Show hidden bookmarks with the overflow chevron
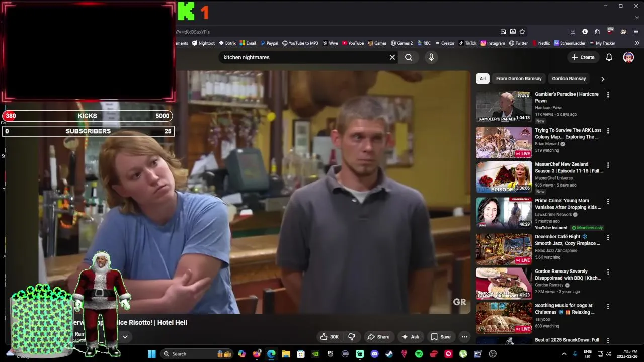 [637, 43]
